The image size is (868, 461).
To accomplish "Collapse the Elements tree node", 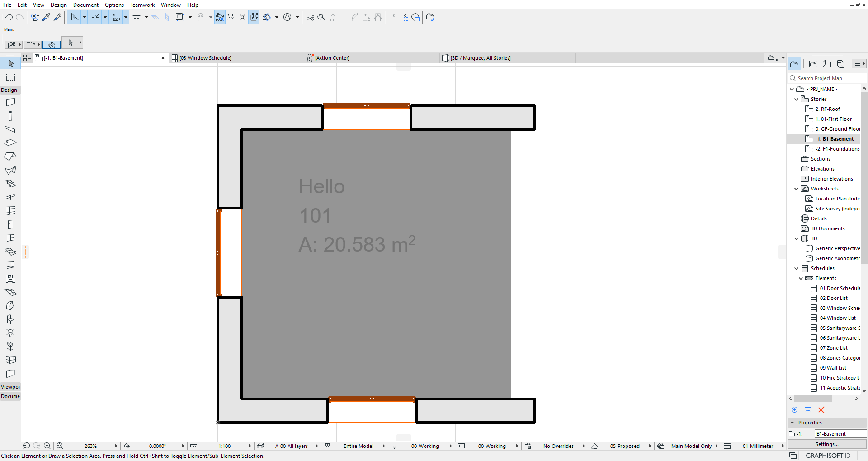I will coord(801,278).
